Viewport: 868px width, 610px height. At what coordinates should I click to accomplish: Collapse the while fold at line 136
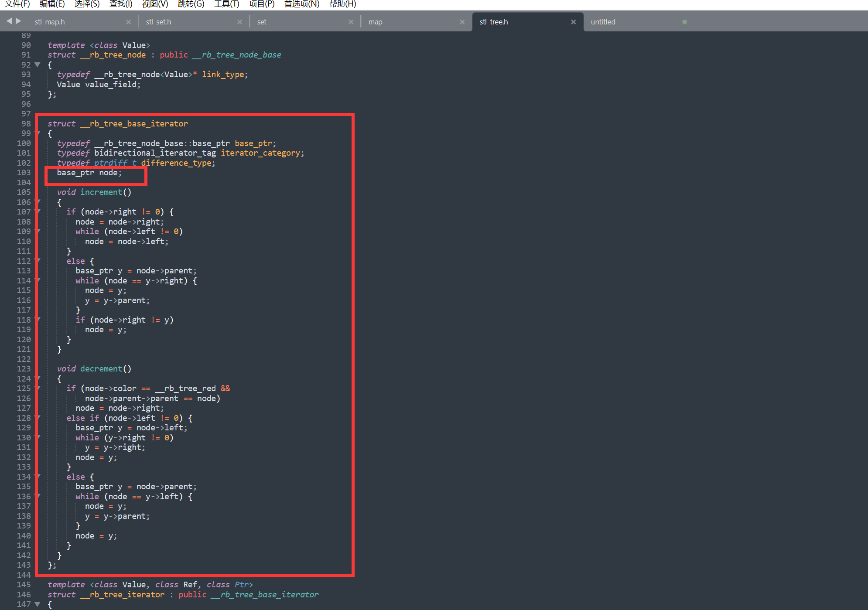coord(38,496)
